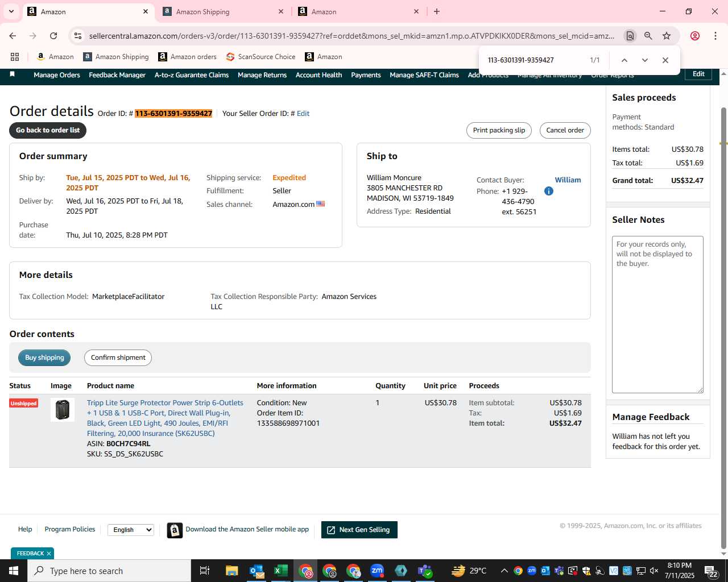Open Account Health in the nav bar
The height and width of the screenshot is (582, 728).
click(319, 75)
